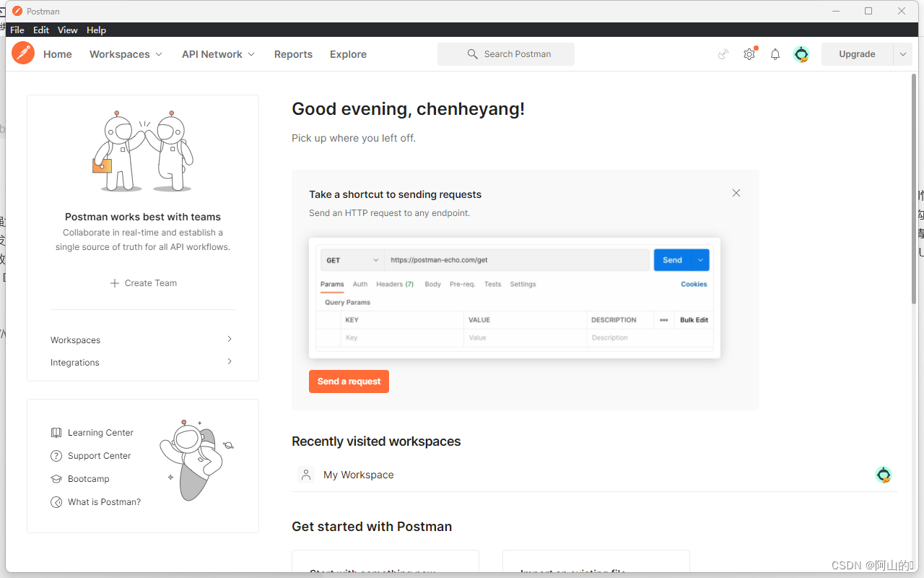Click the Upgrade button
Screen dimensions: 924x578
tap(857, 54)
